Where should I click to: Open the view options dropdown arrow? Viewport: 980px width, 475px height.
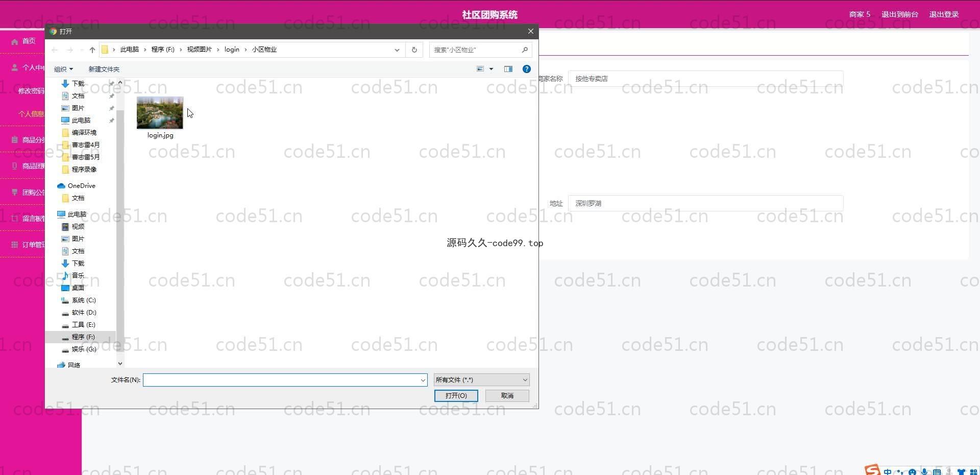pyautogui.click(x=492, y=69)
